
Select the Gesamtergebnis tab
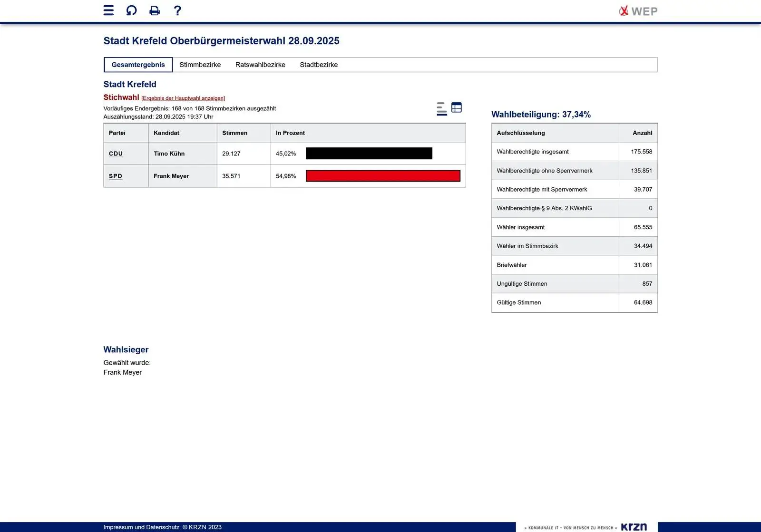pyautogui.click(x=138, y=65)
